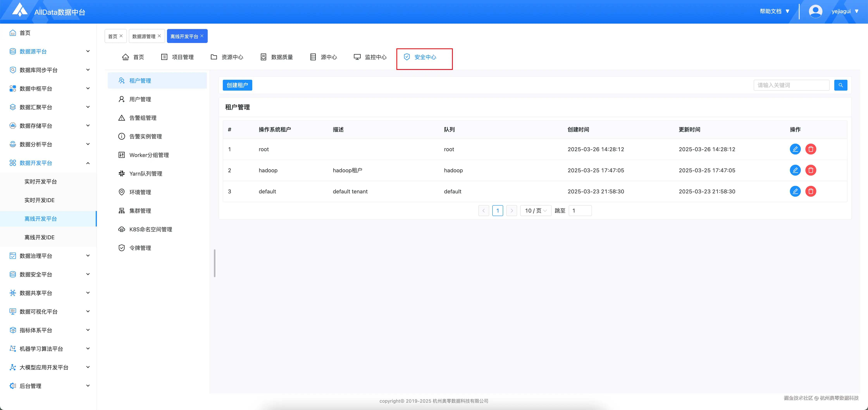Close the 数据源管理 tab
The image size is (868, 410).
tap(159, 36)
